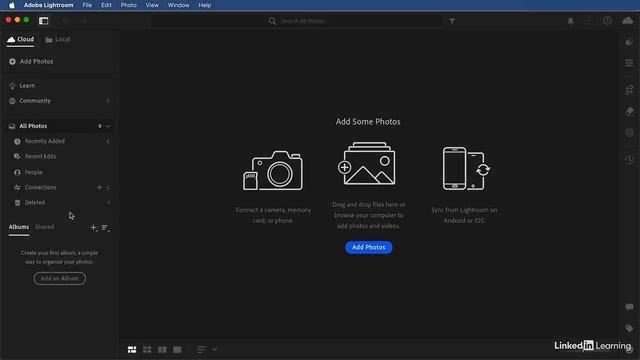Click the search magnifier icon

pyautogui.click(x=272, y=21)
